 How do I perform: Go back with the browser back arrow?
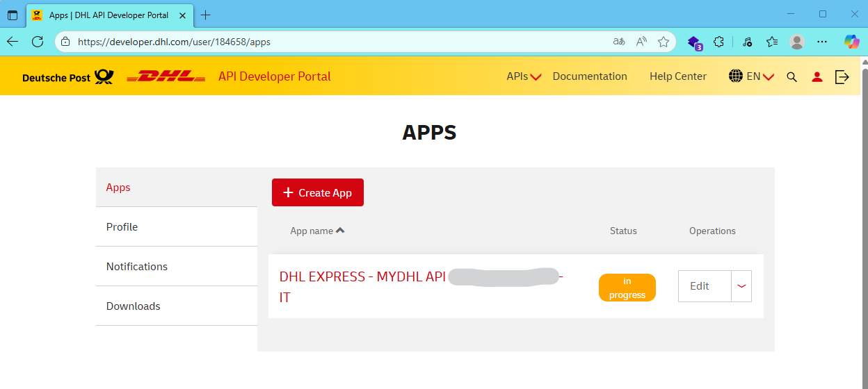click(x=13, y=42)
